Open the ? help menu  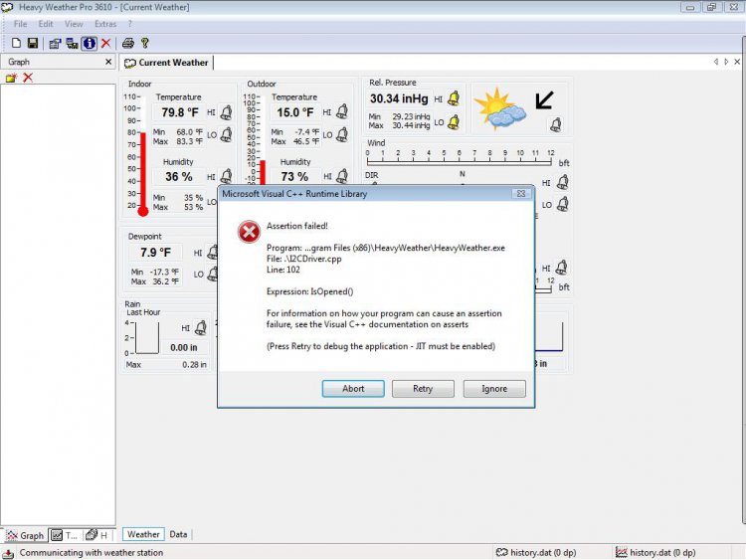click(x=129, y=24)
